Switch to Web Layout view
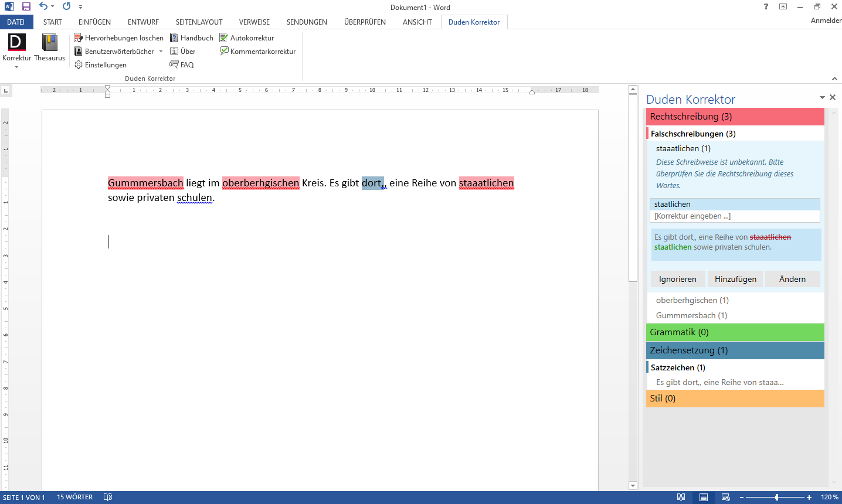842x504 pixels. click(x=726, y=498)
